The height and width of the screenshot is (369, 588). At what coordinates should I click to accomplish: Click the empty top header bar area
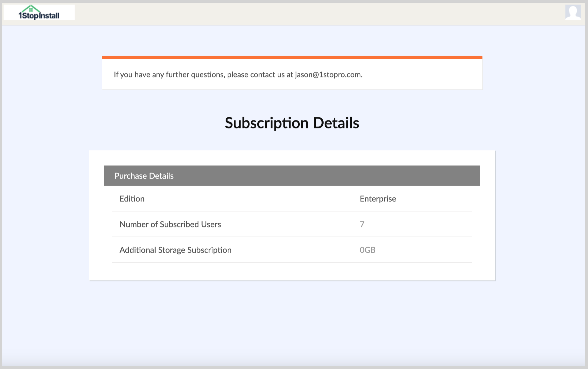(x=305, y=14)
